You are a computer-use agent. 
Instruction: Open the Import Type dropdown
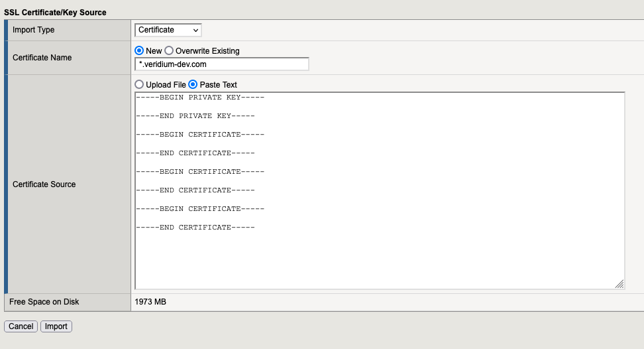(168, 30)
